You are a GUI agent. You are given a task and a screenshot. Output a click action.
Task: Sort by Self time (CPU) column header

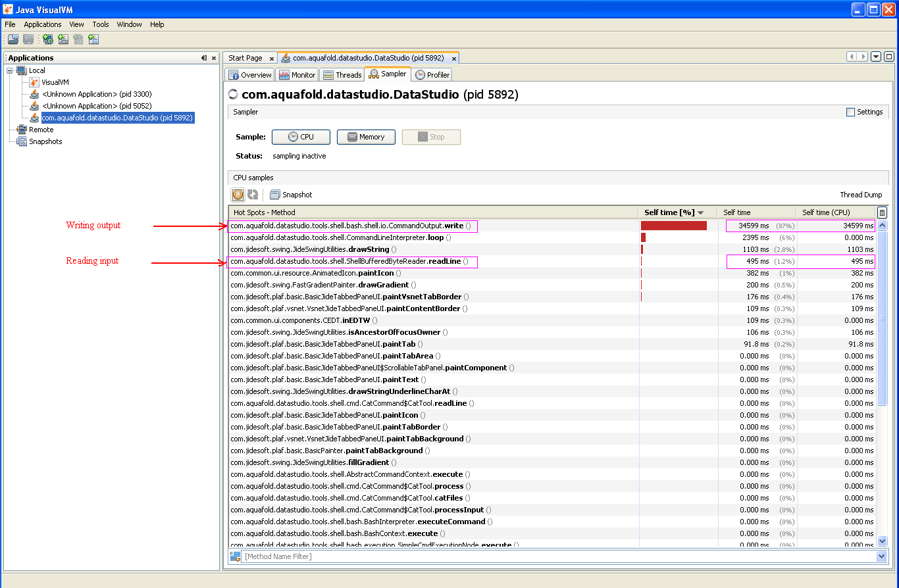pyautogui.click(x=836, y=212)
